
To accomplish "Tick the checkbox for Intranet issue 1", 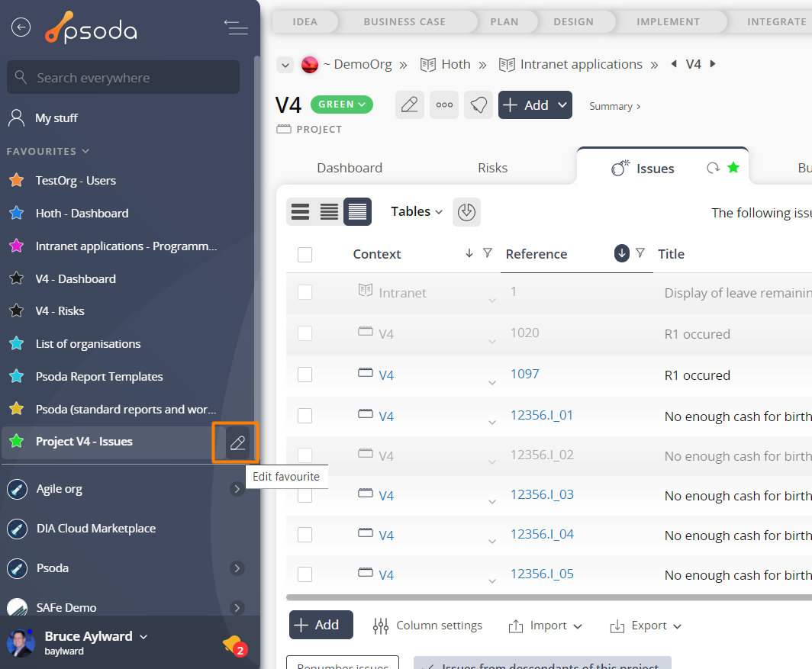I will pos(305,292).
